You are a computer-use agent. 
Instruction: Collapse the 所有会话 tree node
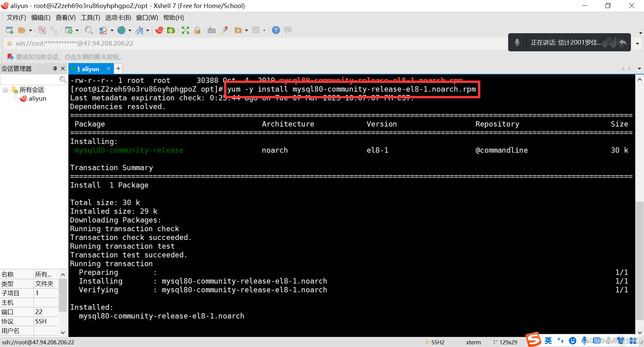5,90
